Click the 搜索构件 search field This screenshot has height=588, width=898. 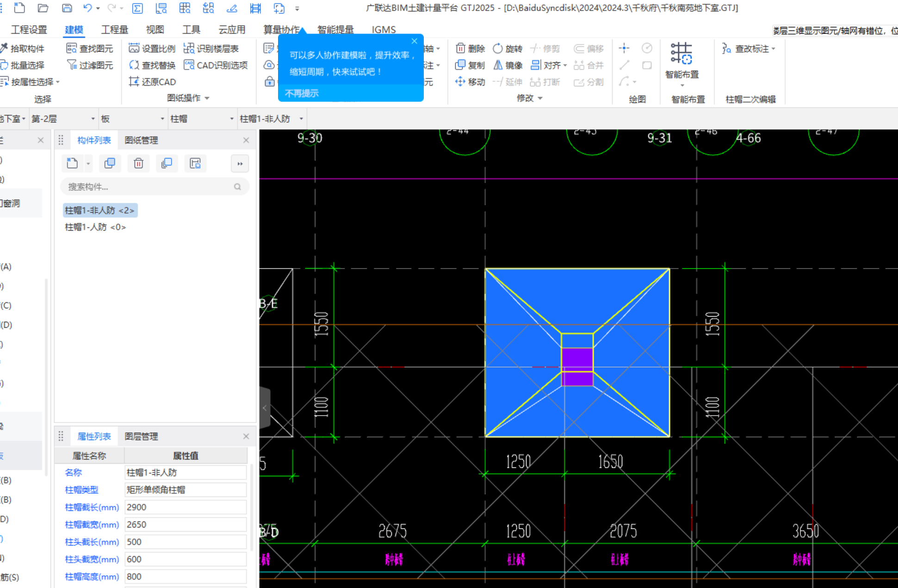point(155,187)
